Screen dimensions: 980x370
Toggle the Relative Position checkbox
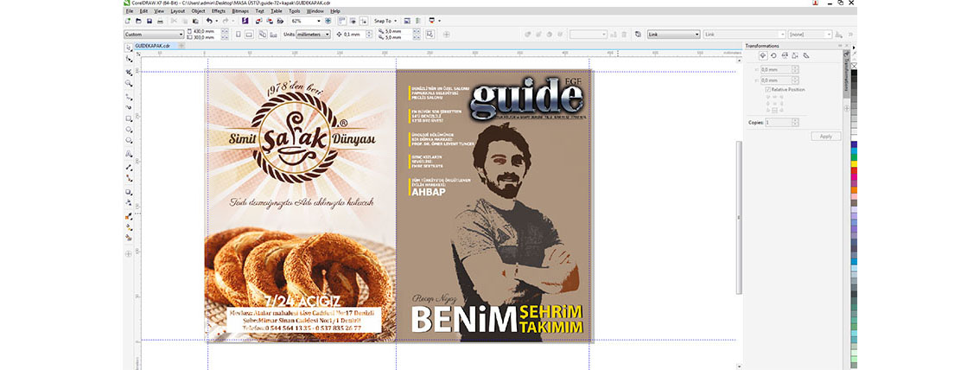tap(767, 90)
